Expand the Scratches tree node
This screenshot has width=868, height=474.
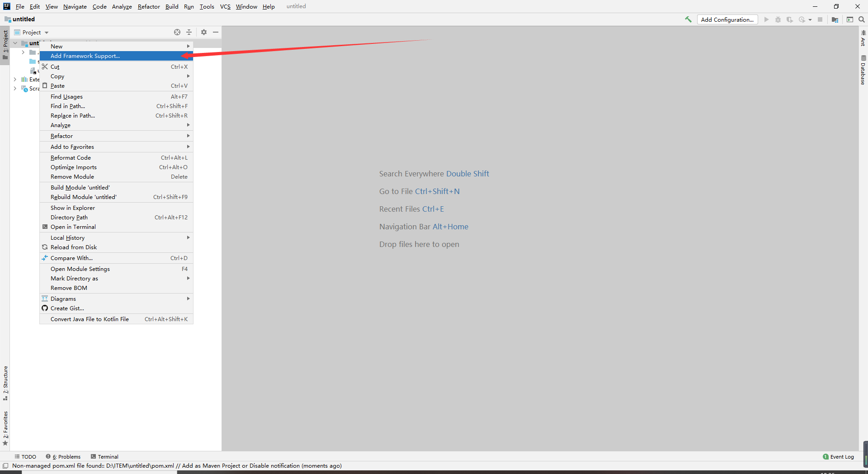[15, 89]
